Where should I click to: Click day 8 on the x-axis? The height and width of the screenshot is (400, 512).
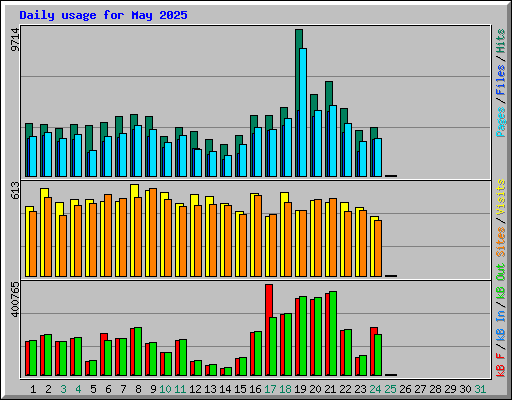pyautogui.click(x=138, y=389)
